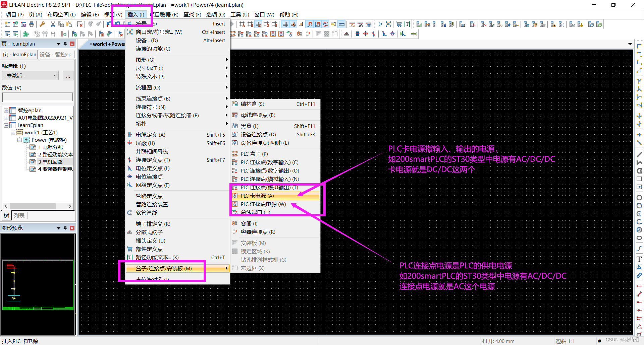
Task: Select 盒子/连接点/安装板 (M) menu entry
Action: coord(178,269)
